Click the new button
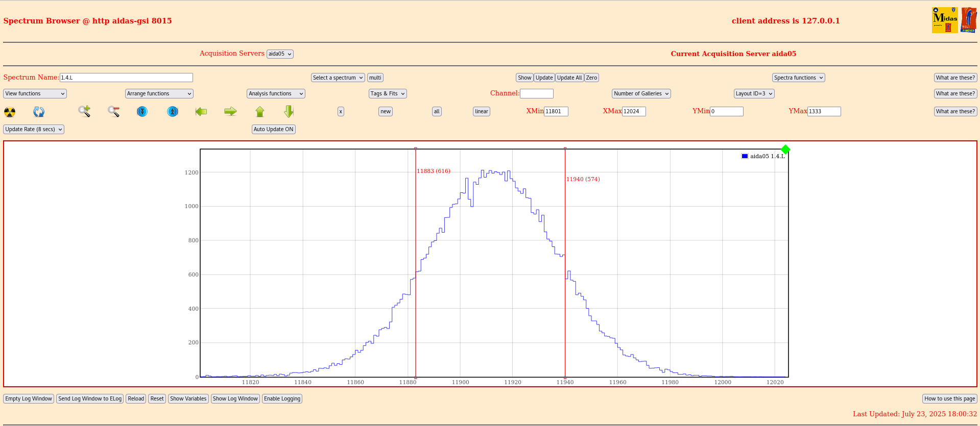 tap(386, 112)
